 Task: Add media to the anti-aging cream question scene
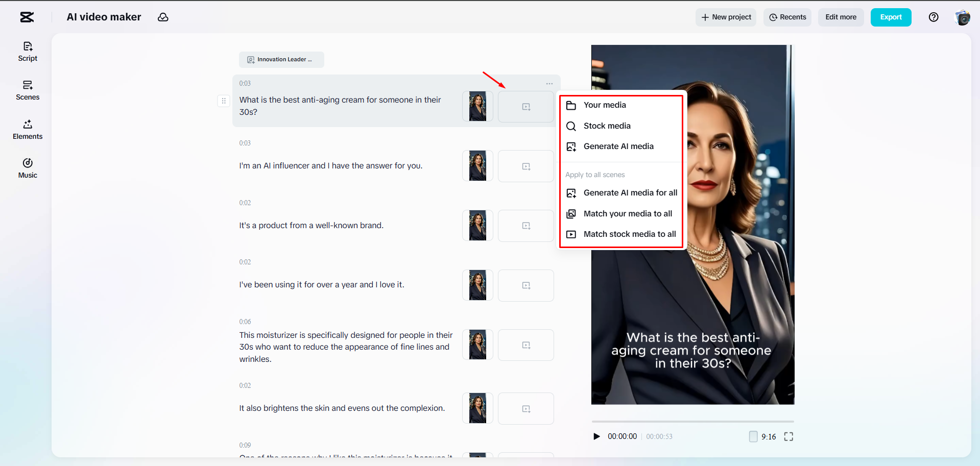[526, 107]
